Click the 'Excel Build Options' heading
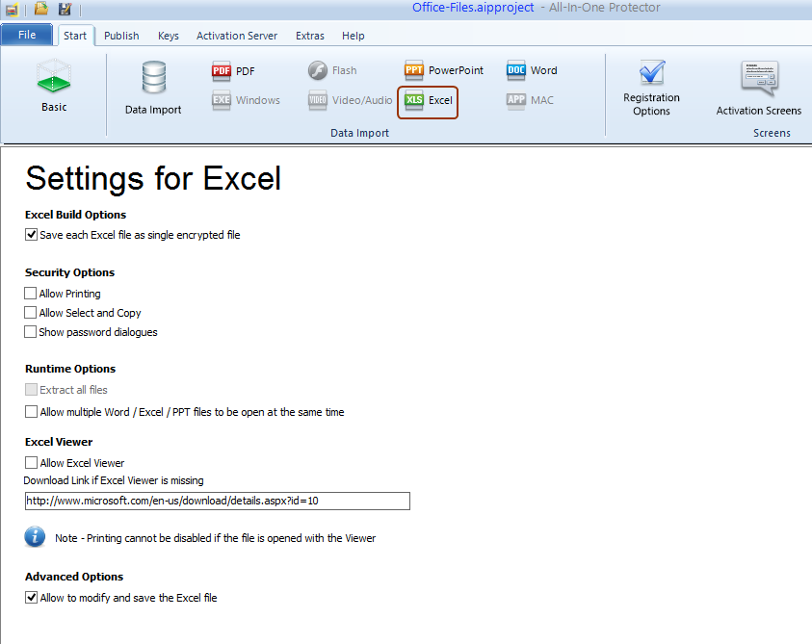This screenshot has width=812, height=644. 75,215
